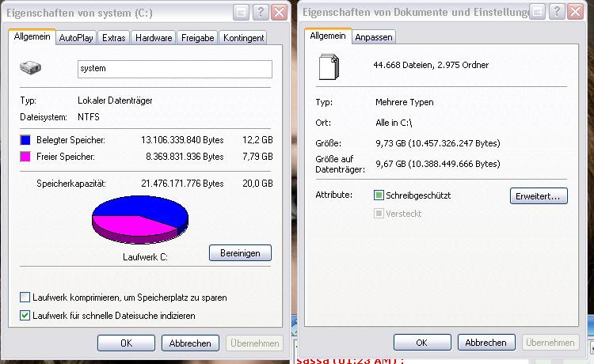The height and width of the screenshot is (364, 594).
Task: Click the hard drive icon beside system name
Action: [x=30, y=68]
